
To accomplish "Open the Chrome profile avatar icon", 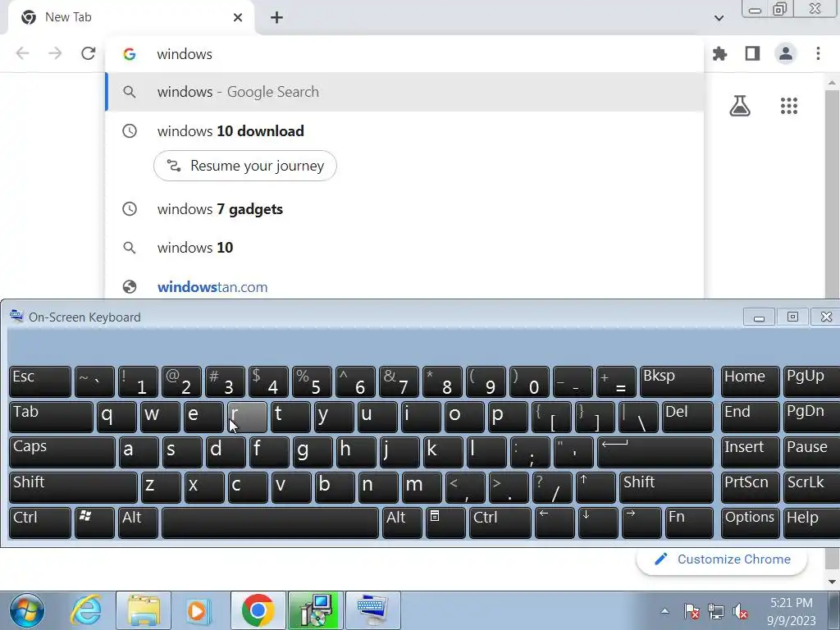I will click(x=785, y=53).
